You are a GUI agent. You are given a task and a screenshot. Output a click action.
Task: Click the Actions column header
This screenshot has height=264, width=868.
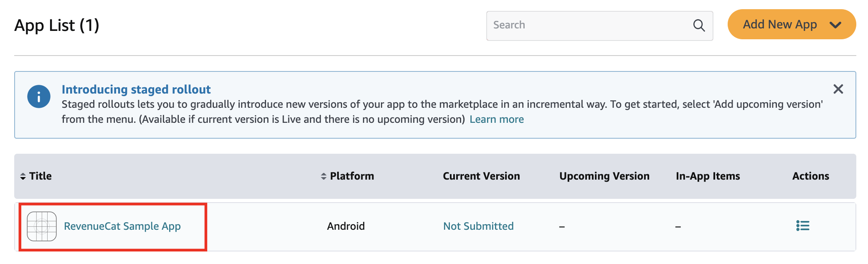[810, 176]
